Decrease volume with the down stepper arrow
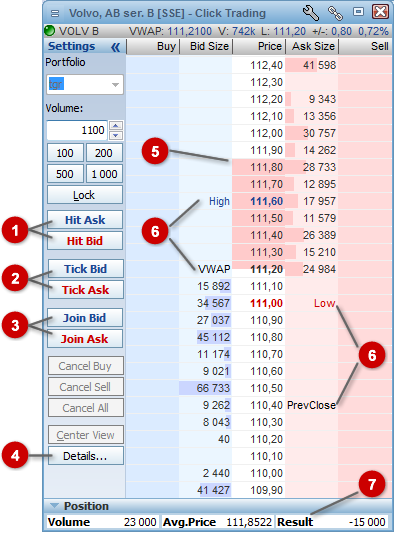This screenshot has width=394, height=534. point(116,135)
